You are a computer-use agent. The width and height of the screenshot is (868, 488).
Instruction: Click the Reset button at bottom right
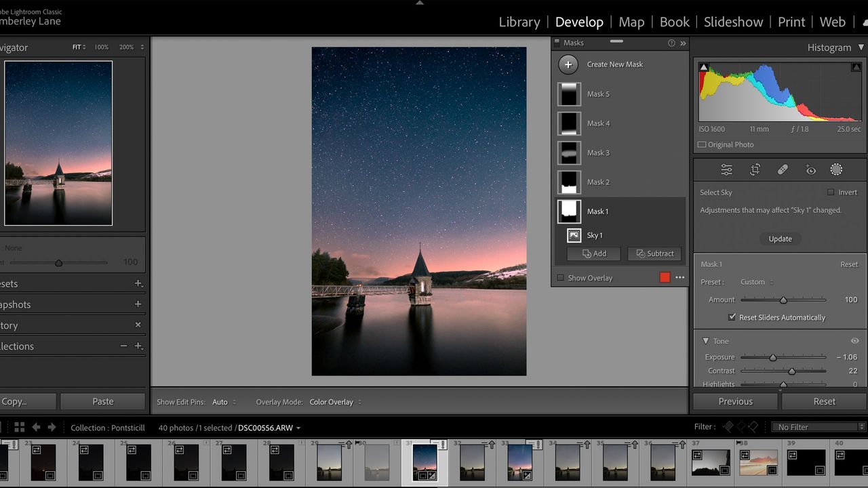click(x=824, y=401)
